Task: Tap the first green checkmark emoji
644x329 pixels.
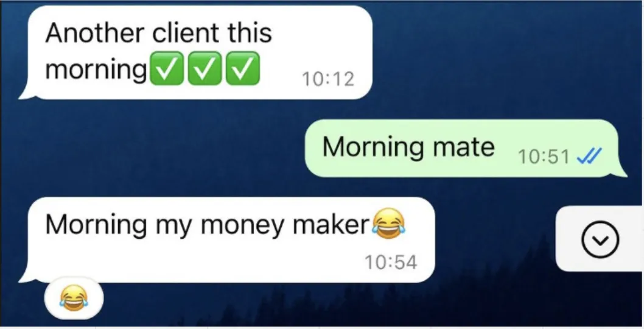Action: tap(166, 68)
